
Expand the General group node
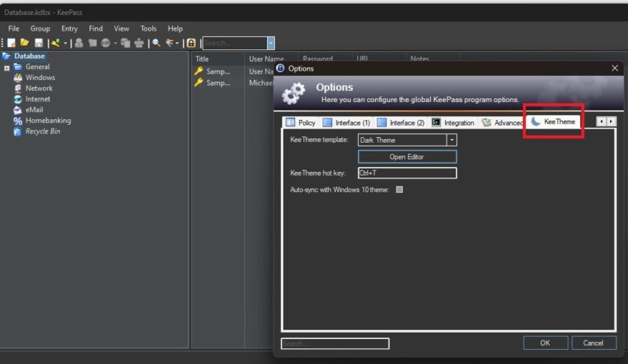7,68
